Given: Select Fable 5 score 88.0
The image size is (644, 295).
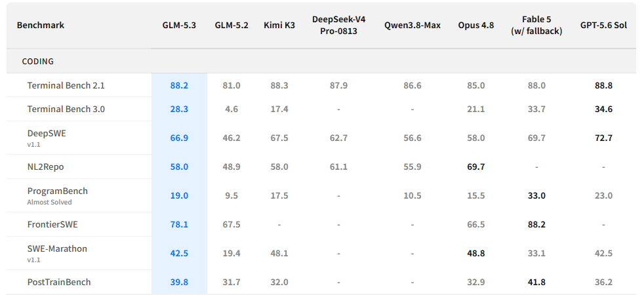Looking at the screenshot, I should coord(537,85).
